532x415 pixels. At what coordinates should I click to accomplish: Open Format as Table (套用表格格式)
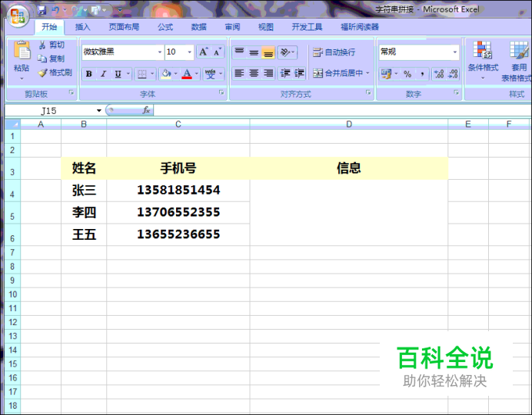(518, 61)
